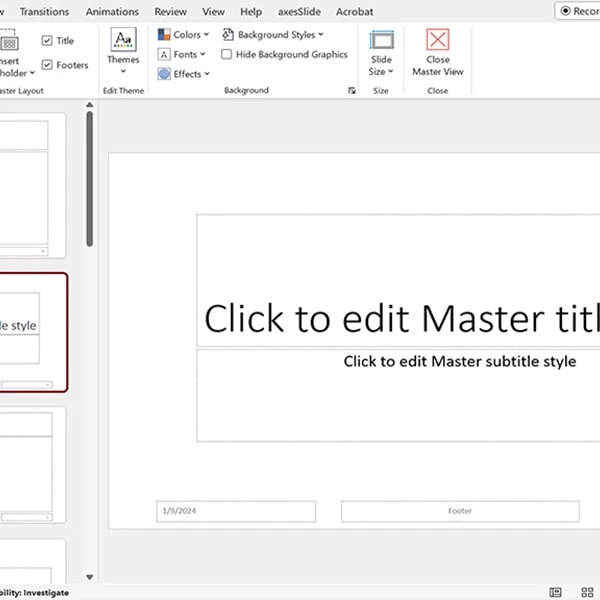Screen dimensions: 600x600
Task: Open the Background group dialog launcher
Action: point(351,91)
